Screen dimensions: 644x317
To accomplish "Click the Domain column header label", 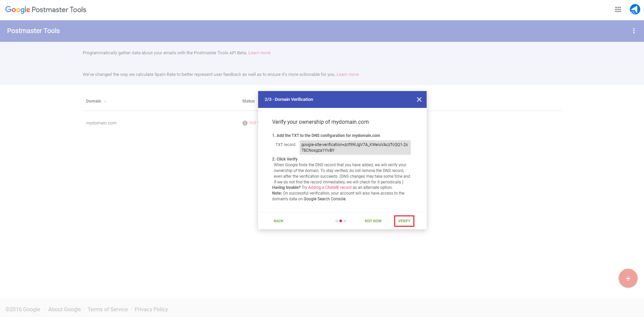I will click(93, 101).
